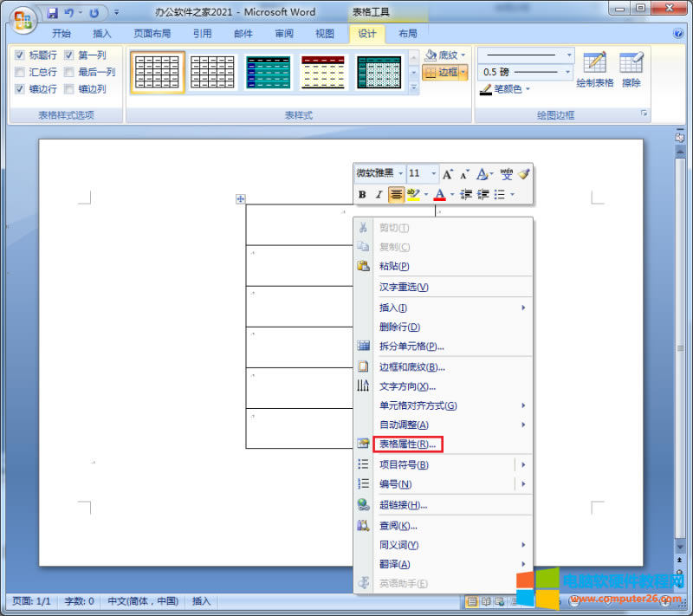Viewport: 693px width, 616px height.
Task: Save the document from quick access toolbar
Action: click(53, 13)
